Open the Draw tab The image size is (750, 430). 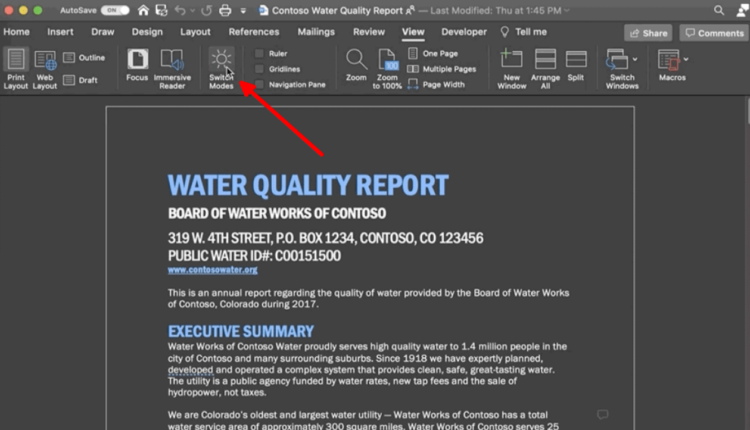coord(103,32)
